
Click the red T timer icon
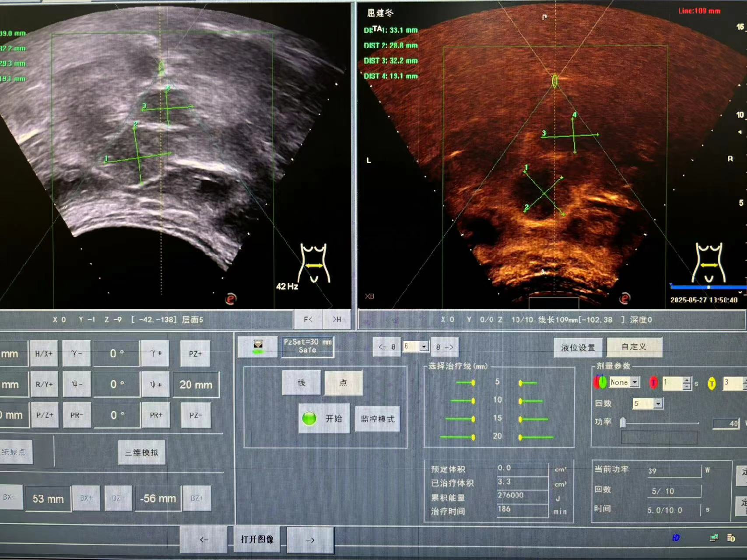coord(653,383)
